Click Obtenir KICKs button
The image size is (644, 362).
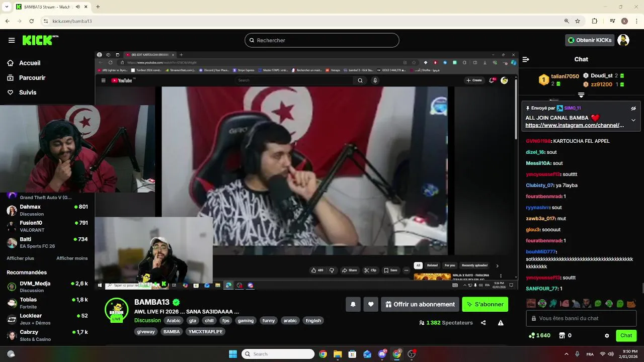590,40
